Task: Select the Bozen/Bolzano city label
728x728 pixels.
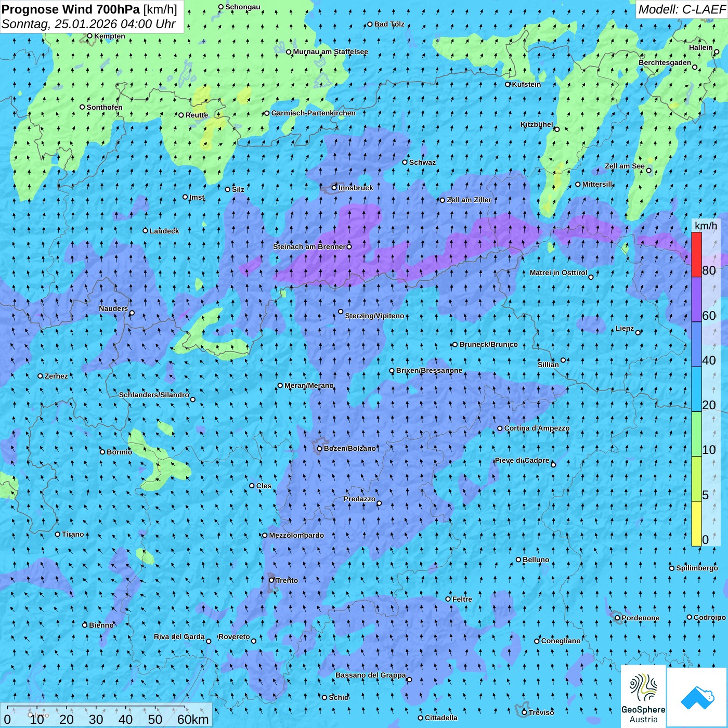Action: (x=349, y=448)
